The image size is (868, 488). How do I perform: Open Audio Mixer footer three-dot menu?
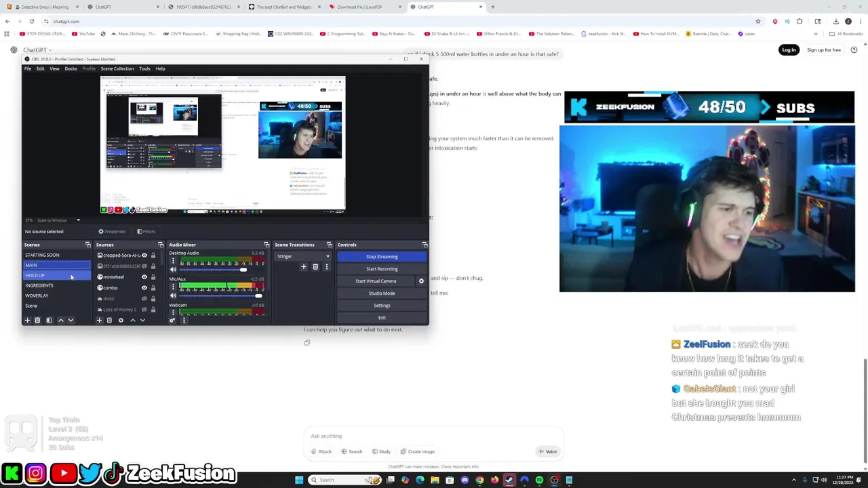click(x=184, y=321)
